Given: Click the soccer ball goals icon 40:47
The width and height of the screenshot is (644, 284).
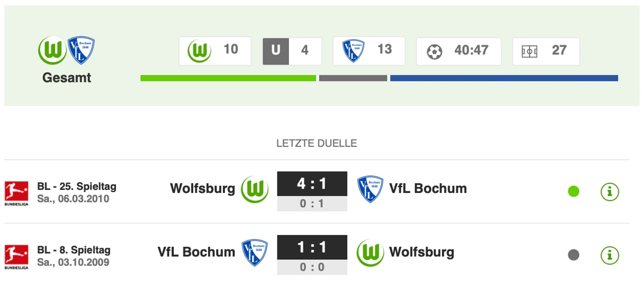Looking at the screenshot, I should click(434, 52).
